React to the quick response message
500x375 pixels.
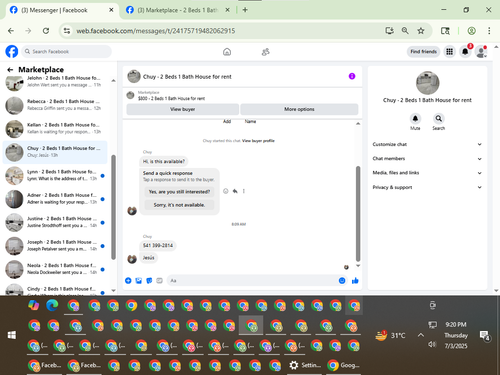pyautogui.click(x=226, y=191)
